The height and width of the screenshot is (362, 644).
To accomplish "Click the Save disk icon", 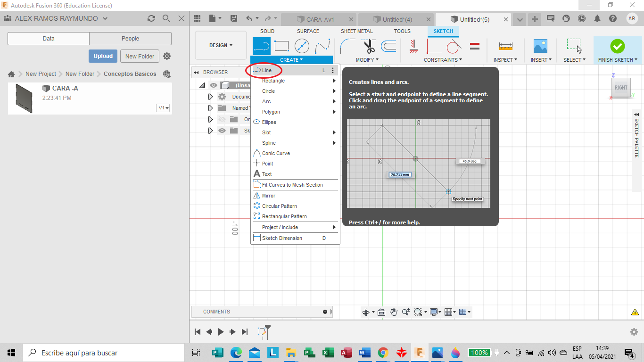I will 233,18.
